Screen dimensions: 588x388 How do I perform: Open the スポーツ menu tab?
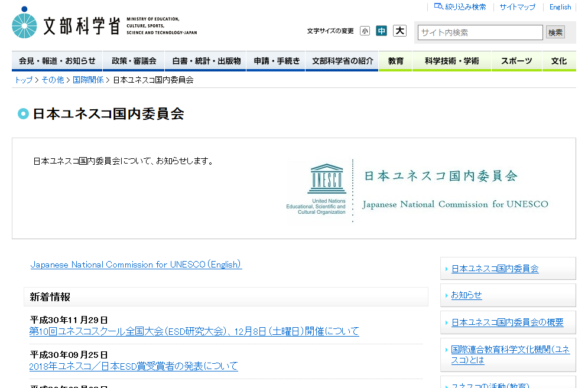(516, 61)
